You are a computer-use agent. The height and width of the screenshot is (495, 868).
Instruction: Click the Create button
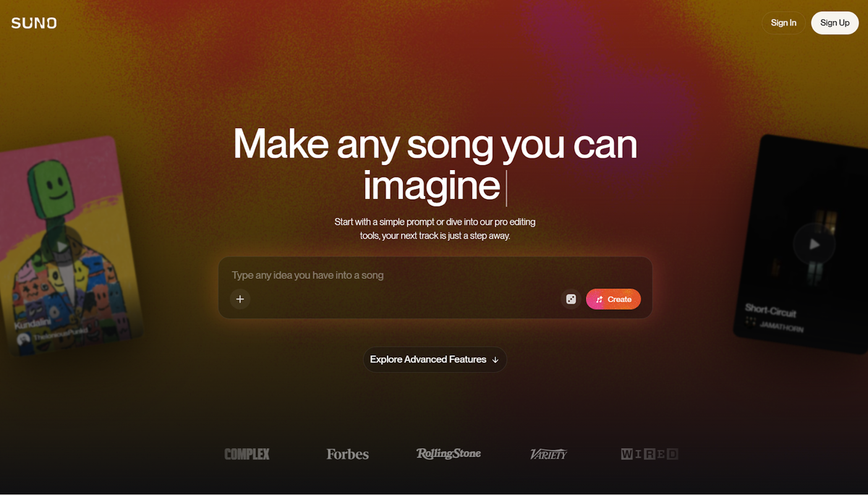coord(613,299)
